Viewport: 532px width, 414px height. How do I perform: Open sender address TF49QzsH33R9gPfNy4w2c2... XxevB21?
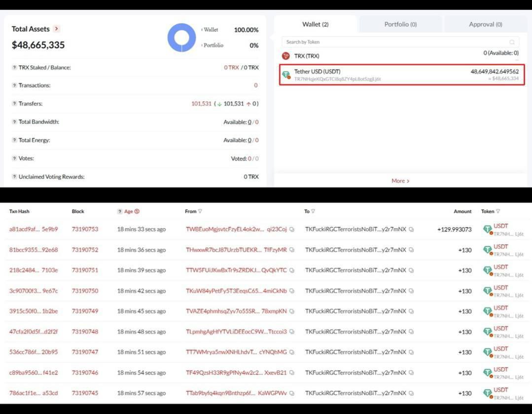pos(236,373)
